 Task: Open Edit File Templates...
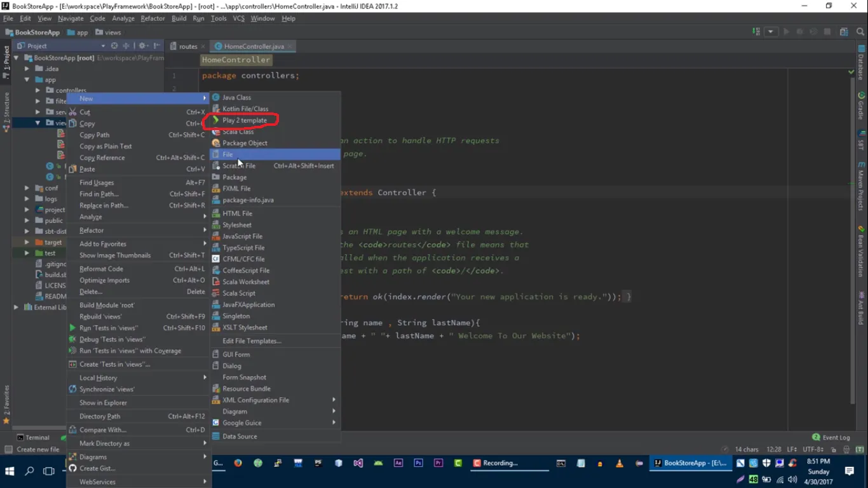(275, 341)
